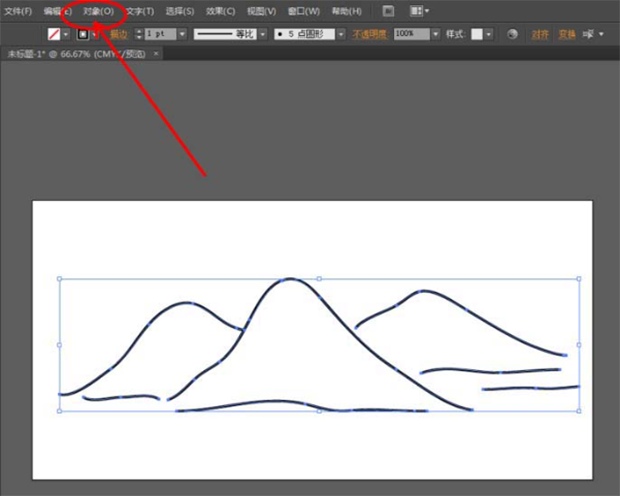
Task: Expand the fill color dropdown arrow
Action: click(x=66, y=34)
